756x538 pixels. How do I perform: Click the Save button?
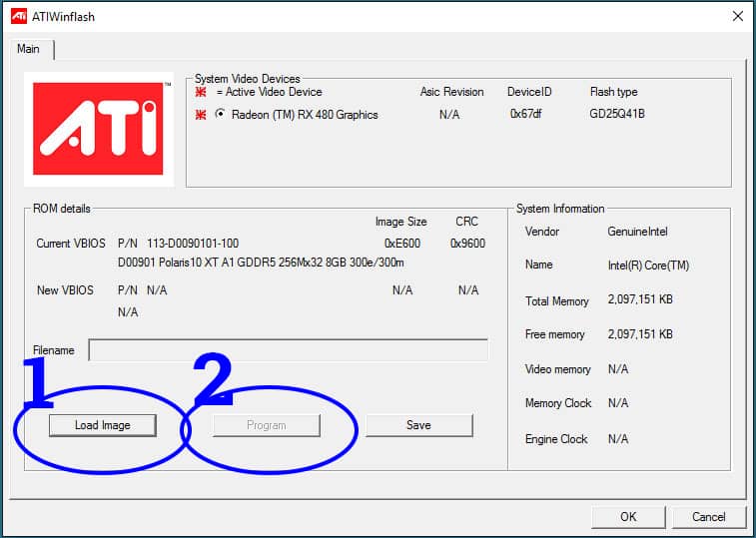click(418, 425)
